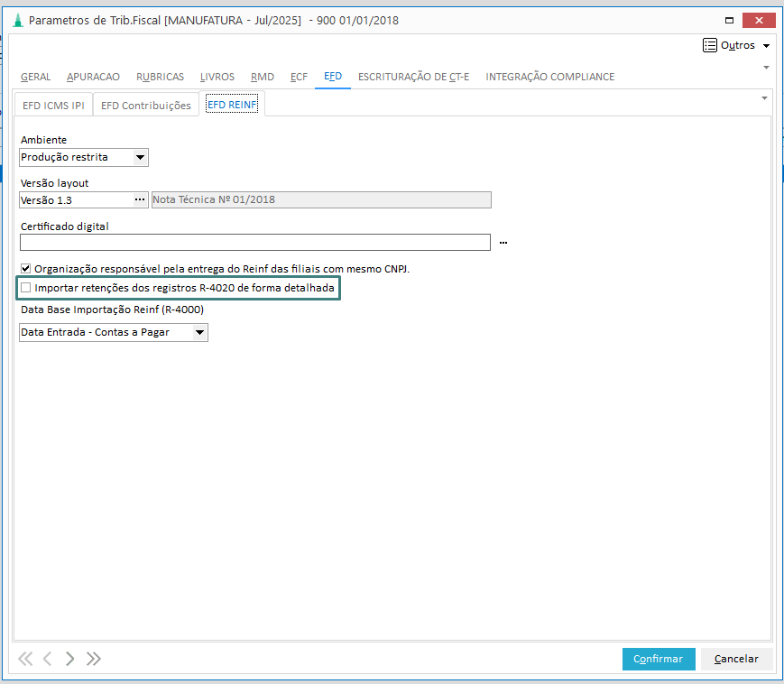
Task: Open EFD sub-tab overflow arrow
Action: pyautogui.click(x=764, y=98)
